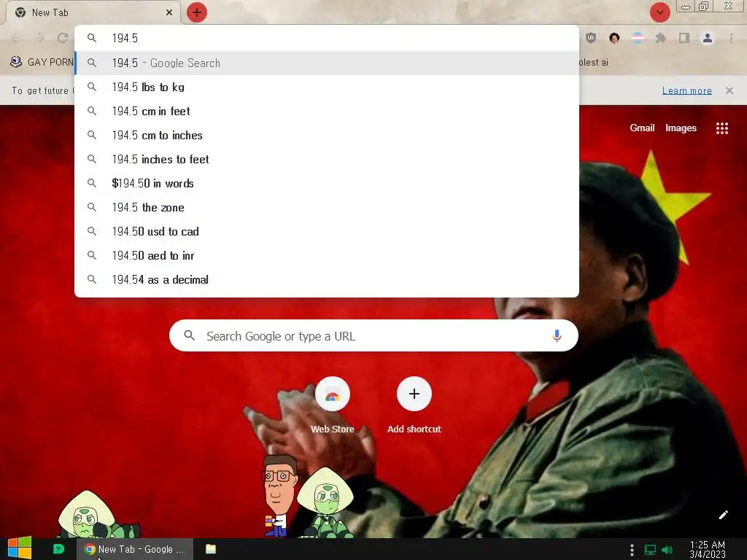Choose '194.5 the zone' suggestion

[327, 207]
